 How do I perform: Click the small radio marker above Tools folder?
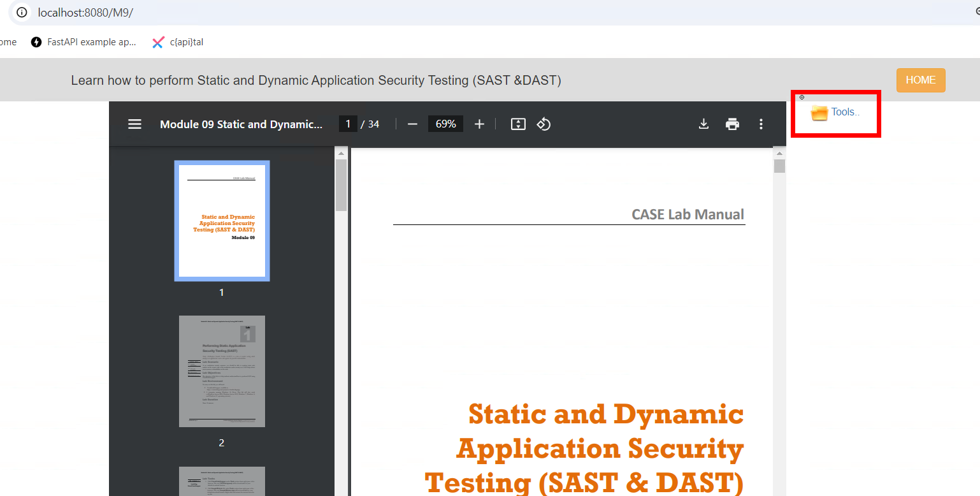click(802, 98)
